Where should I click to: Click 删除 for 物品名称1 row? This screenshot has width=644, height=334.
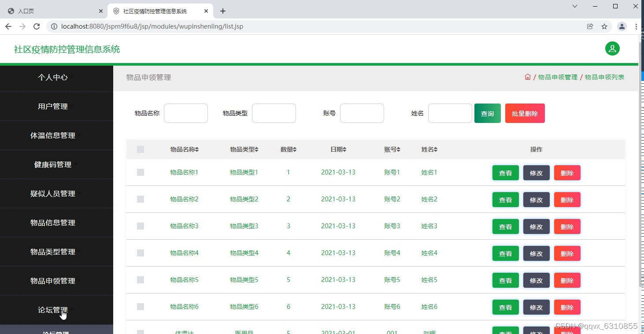point(567,173)
